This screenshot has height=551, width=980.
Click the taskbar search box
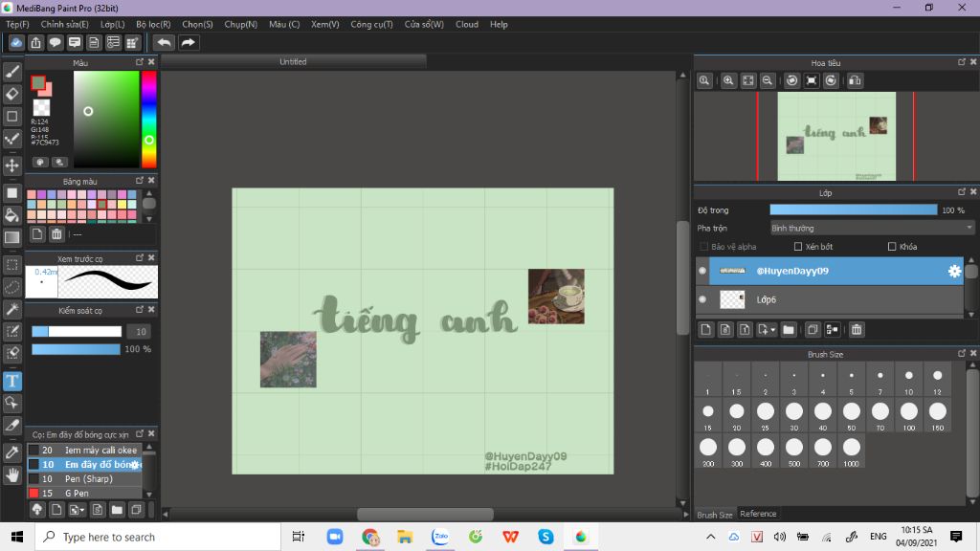pos(158,537)
